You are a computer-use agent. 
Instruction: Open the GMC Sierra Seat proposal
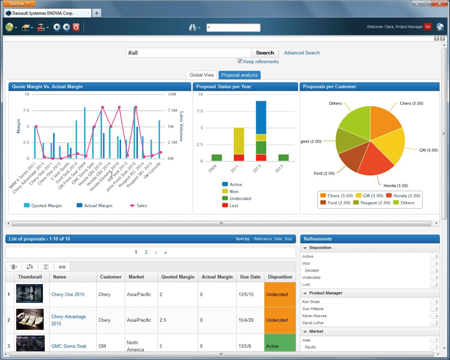(x=68, y=346)
